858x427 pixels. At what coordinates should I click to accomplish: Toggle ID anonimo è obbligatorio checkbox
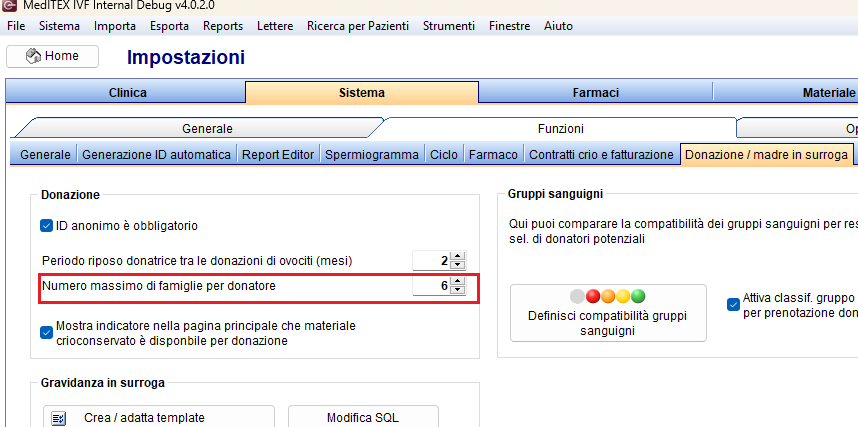tap(47, 226)
